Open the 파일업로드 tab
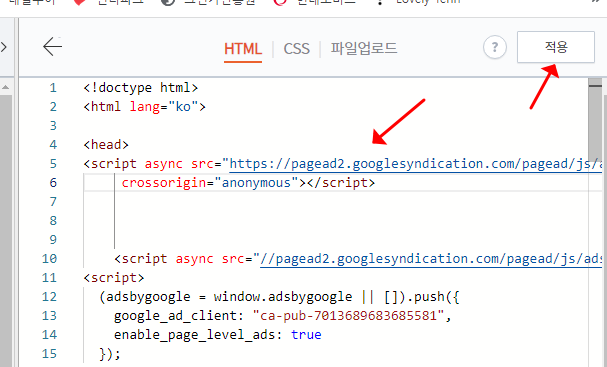Viewport: 607px width, 367px height. [x=364, y=48]
